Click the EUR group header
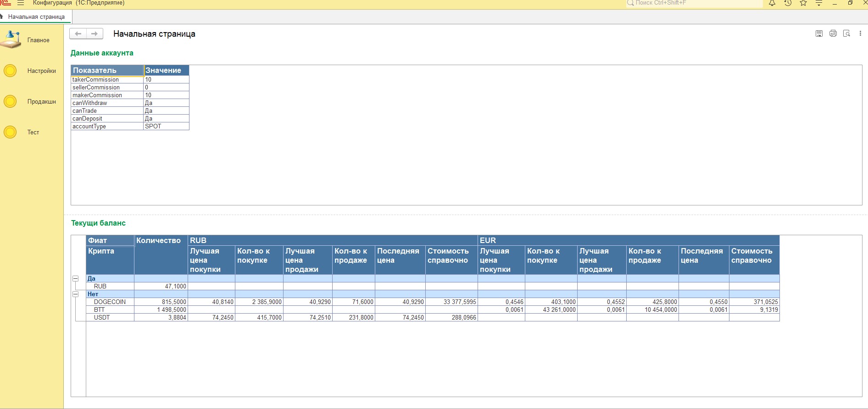Viewport: 868px width, 409px height. tap(629, 241)
